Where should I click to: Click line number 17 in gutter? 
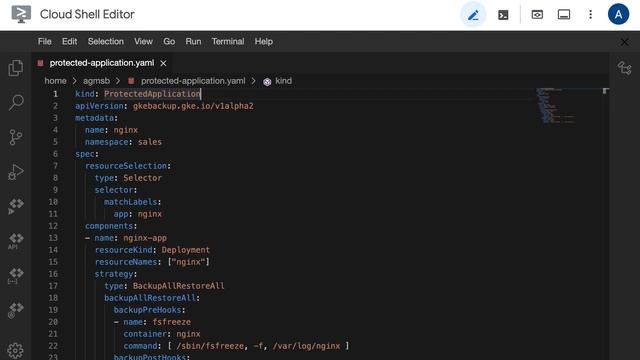(x=53, y=286)
